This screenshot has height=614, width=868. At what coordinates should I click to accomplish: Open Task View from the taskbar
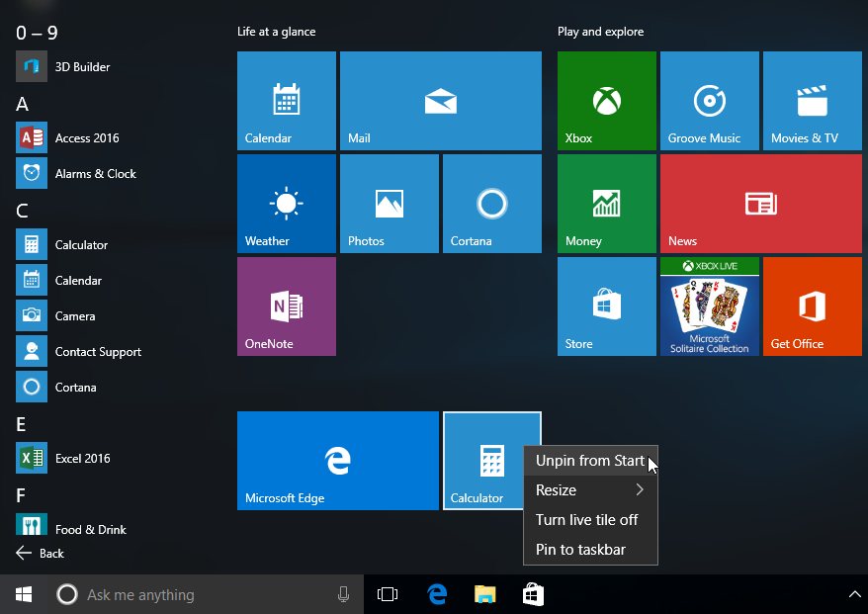[388, 594]
